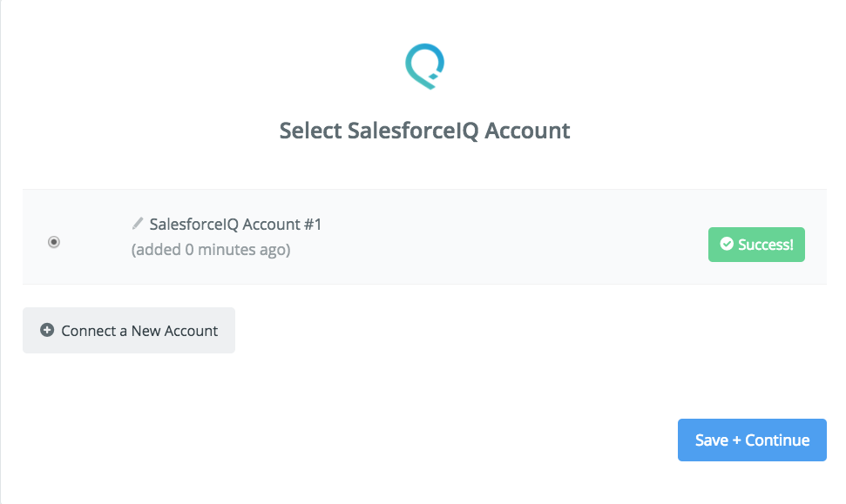Add another account with Connect a New Account

point(129,331)
